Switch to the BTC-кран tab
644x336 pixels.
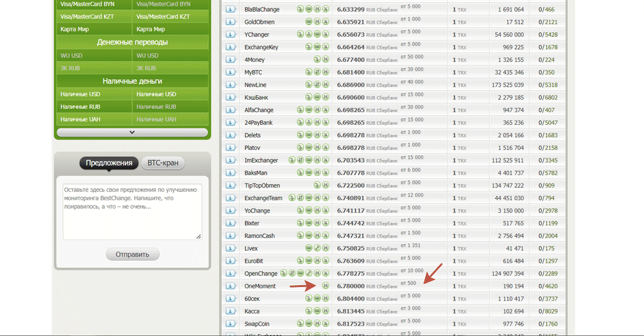[x=163, y=163]
